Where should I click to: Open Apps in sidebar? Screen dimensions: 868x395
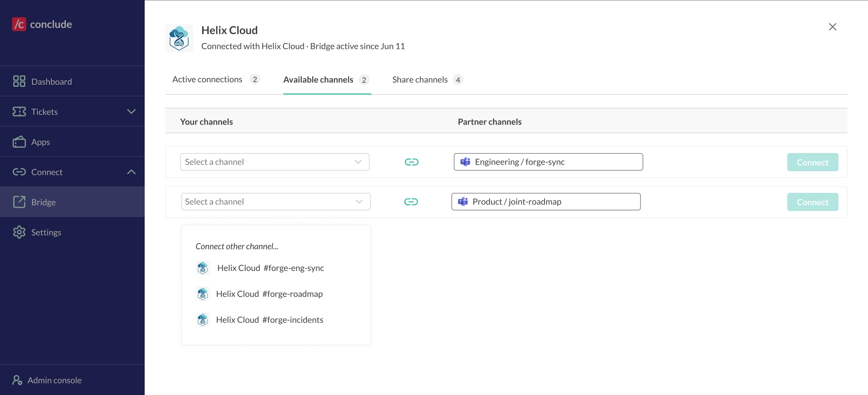click(72, 141)
